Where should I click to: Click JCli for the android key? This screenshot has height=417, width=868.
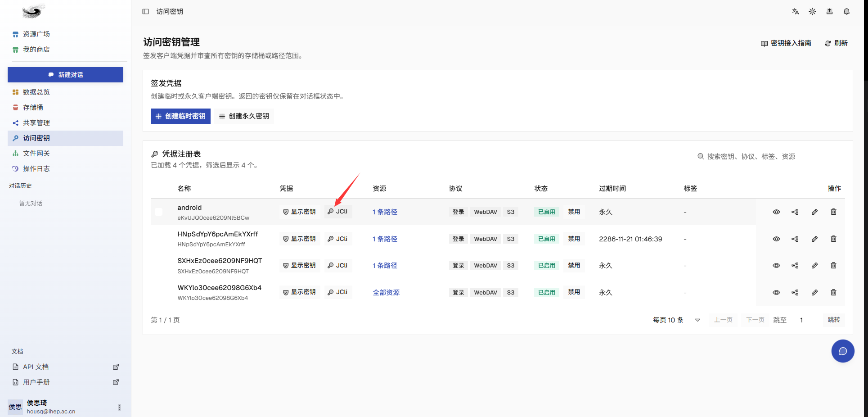(x=338, y=212)
